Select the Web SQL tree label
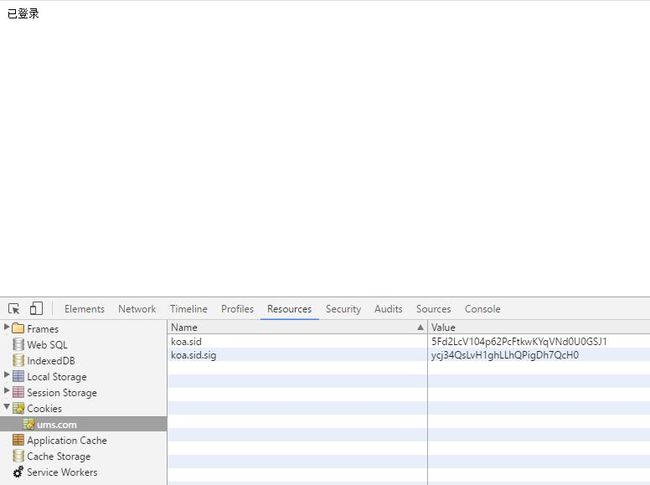The width and height of the screenshot is (650, 485). 47,345
